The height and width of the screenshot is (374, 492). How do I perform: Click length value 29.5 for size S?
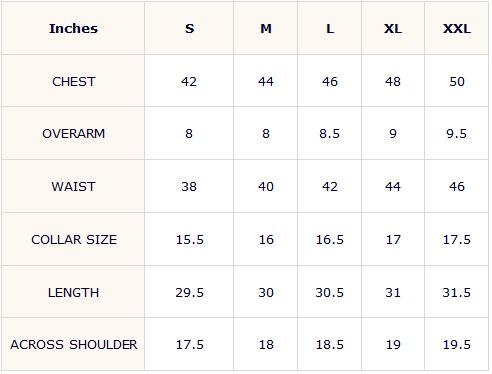pyautogui.click(x=189, y=292)
